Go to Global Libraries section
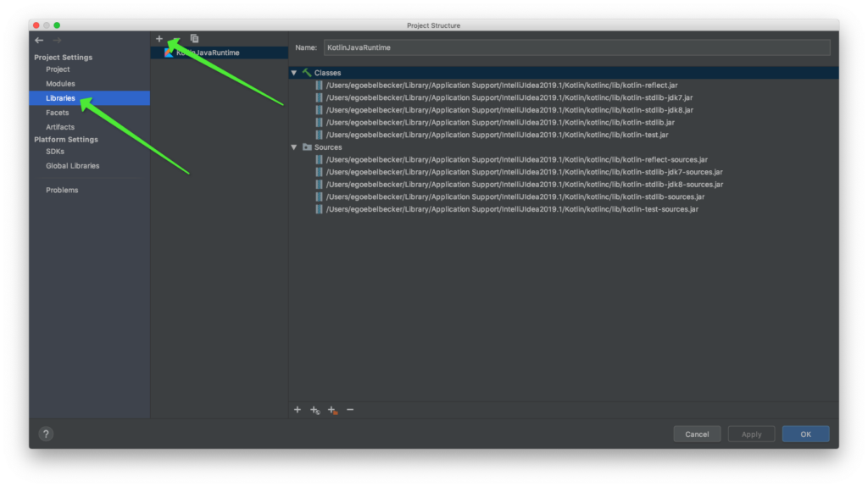 click(72, 166)
